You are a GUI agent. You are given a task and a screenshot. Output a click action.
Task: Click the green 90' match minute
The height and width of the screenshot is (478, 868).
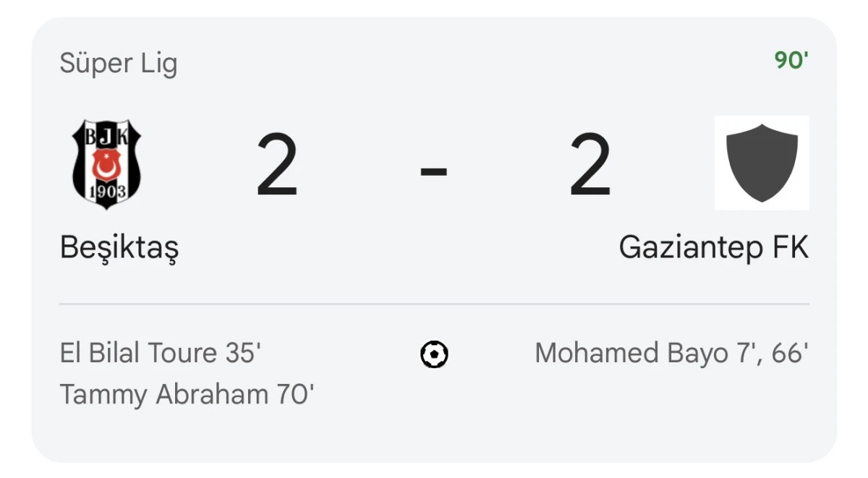(791, 61)
